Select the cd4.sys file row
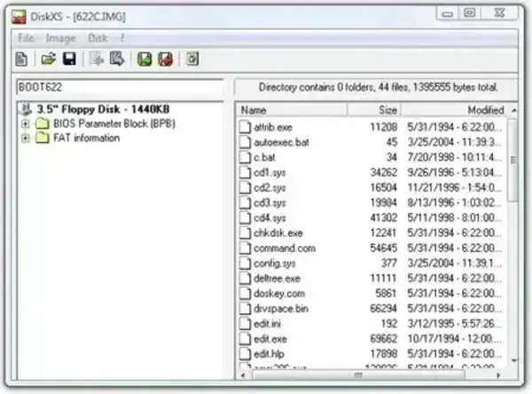 tap(371, 217)
